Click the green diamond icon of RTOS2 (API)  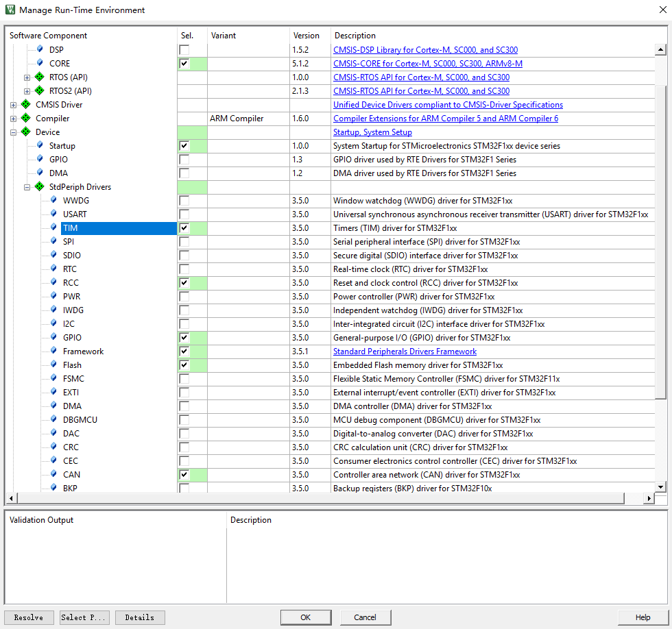(x=40, y=90)
